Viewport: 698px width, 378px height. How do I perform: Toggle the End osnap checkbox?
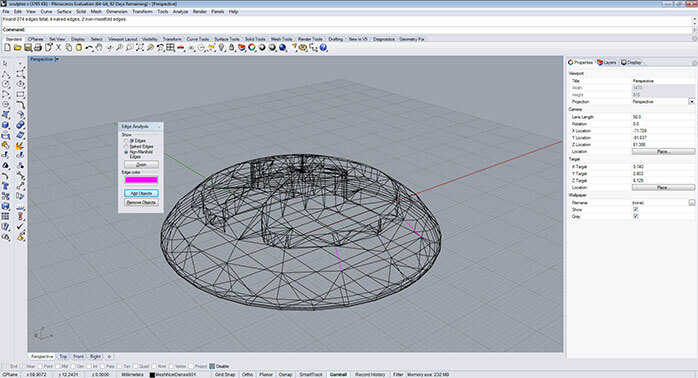5,366
